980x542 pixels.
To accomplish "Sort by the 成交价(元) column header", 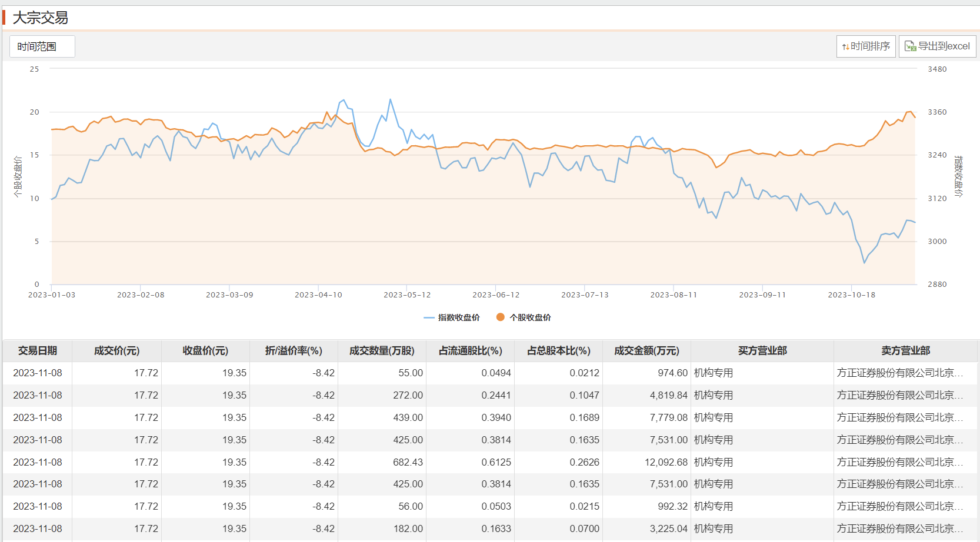I will click(x=116, y=351).
